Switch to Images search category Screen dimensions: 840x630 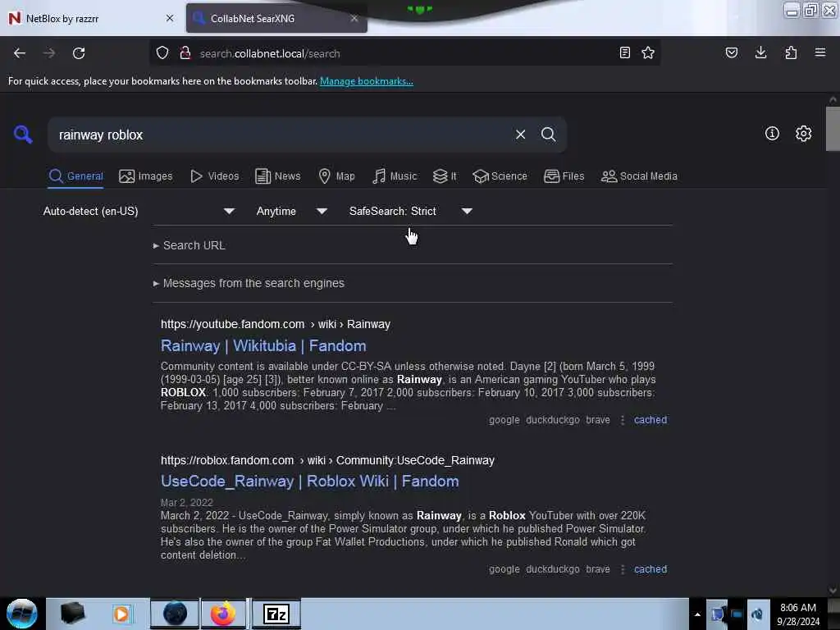point(146,176)
